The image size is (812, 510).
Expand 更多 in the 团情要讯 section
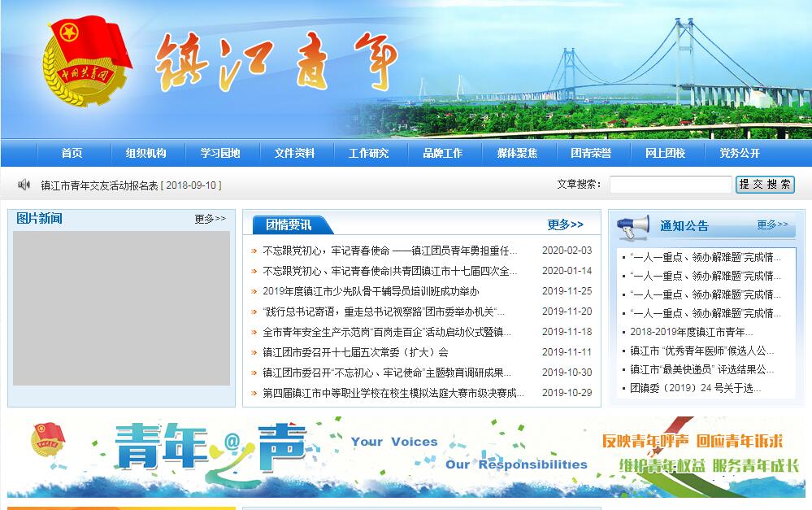[x=565, y=224]
